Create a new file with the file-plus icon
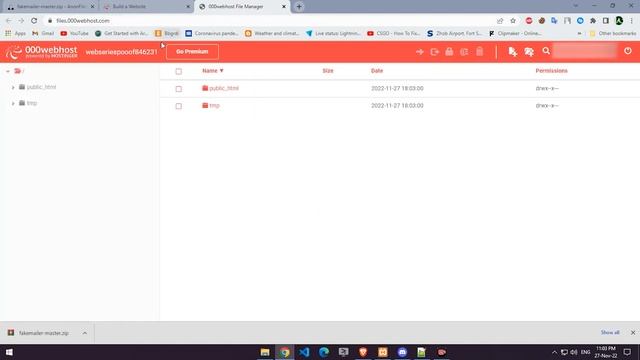Image resolution: width=640 pixels, height=360 pixels. coord(512,51)
